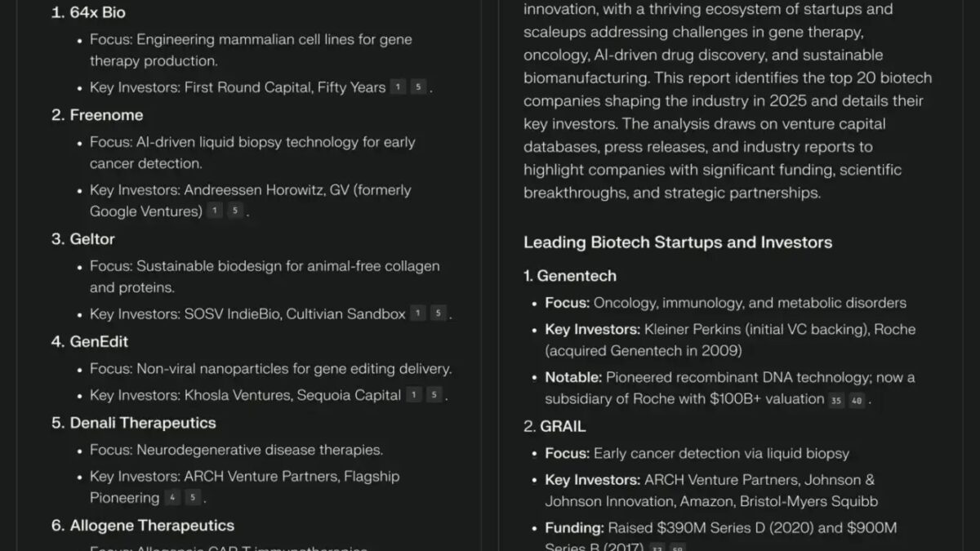Open citation 5 after Cultivian Sandbox
The height and width of the screenshot is (551, 980).
[x=439, y=313]
